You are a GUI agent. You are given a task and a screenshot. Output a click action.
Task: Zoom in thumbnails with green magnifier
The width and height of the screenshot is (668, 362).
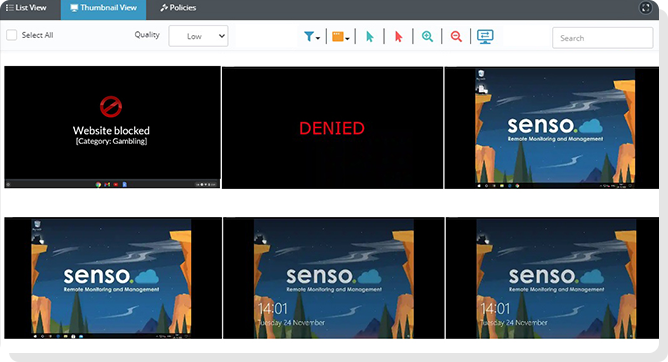tap(427, 37)
